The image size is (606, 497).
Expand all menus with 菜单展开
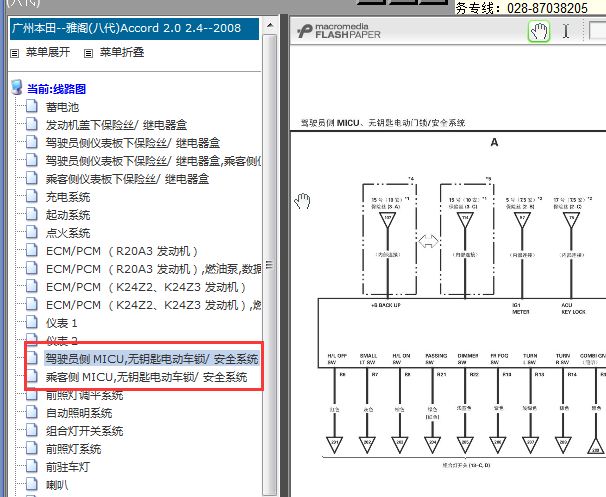pos(48,52)
